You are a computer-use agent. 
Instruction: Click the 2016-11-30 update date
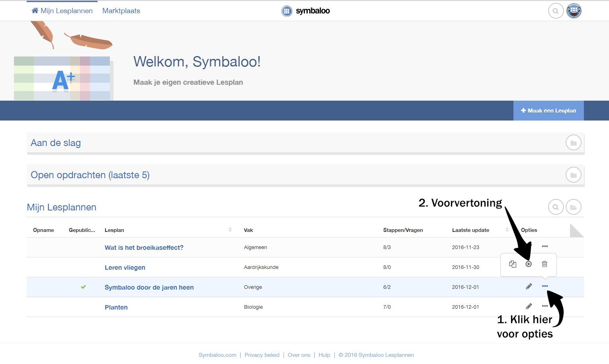[466, 267]
